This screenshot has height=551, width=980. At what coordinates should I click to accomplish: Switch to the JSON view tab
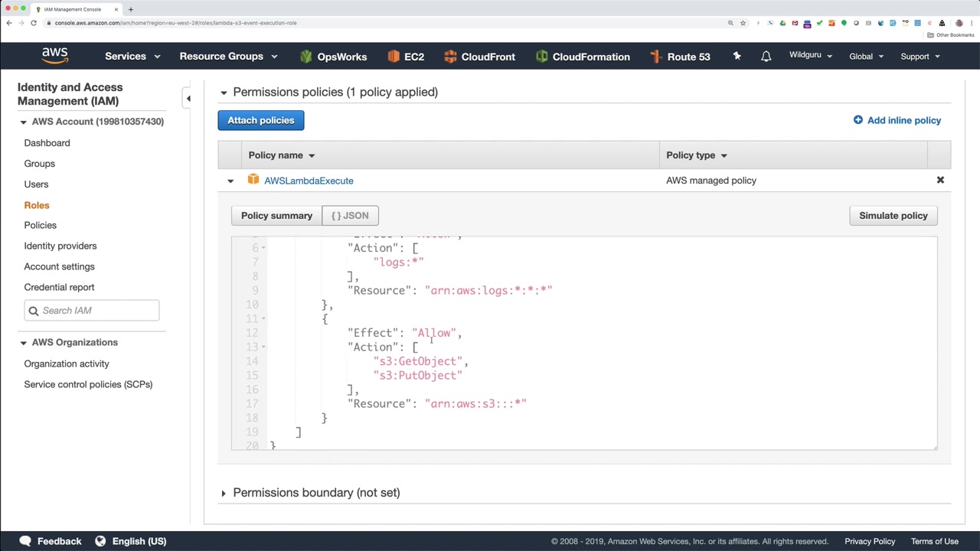click(350, 216)
